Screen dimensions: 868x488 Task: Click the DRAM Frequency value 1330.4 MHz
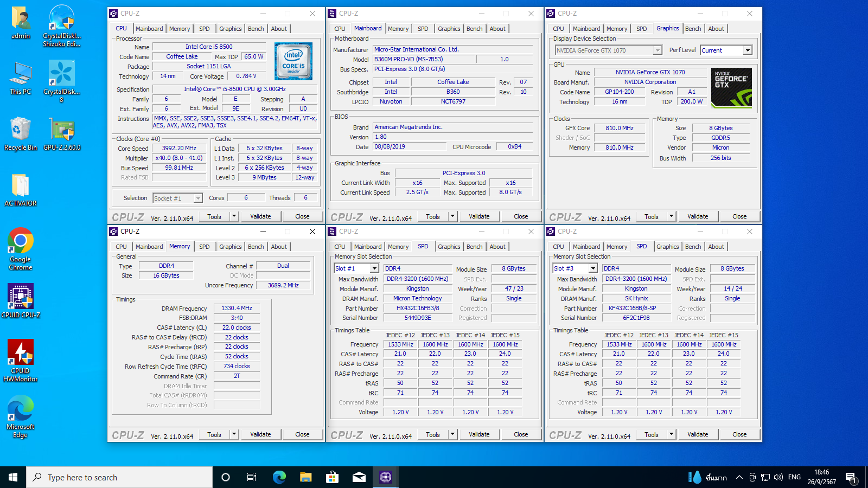[x=237, y=308]
